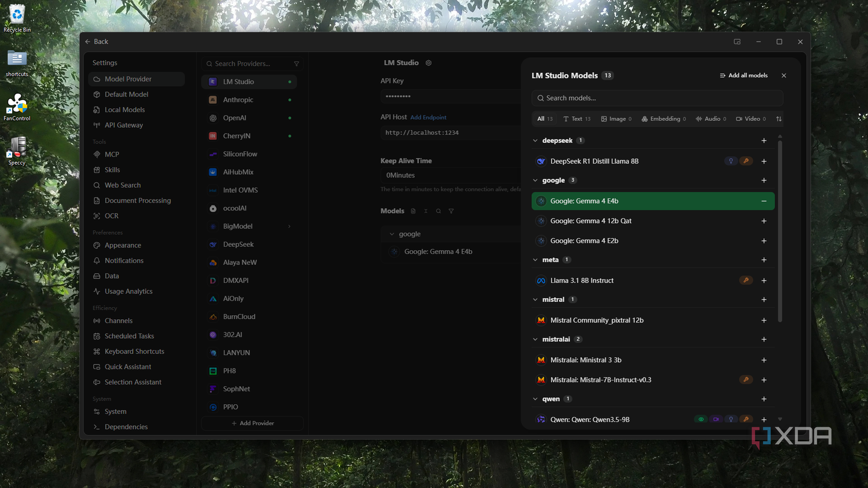Open Usage Analytics settings
868x488 pixels.
137,291
